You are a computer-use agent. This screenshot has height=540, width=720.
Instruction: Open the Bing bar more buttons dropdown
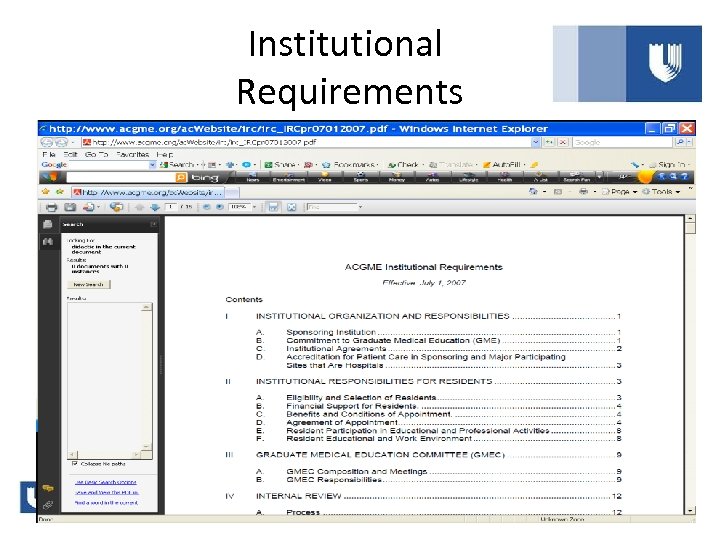pyautogui.click(x=599, y=176)
